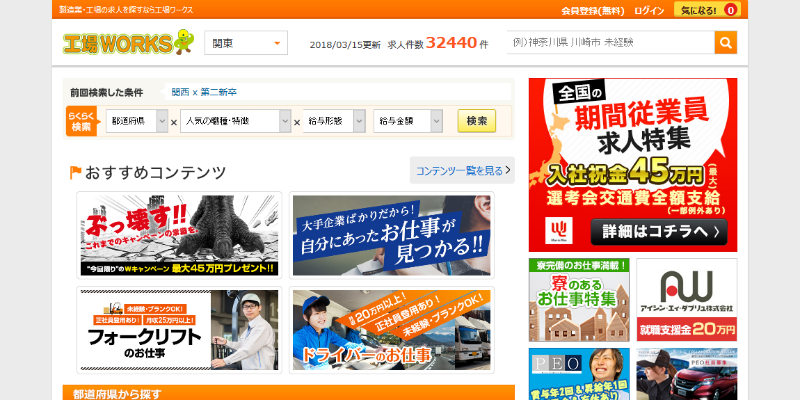This screenshot has height=400, width=800.
Task: Open the 期間従業員 求人特集 banner
Action: [x=632, y=165]
